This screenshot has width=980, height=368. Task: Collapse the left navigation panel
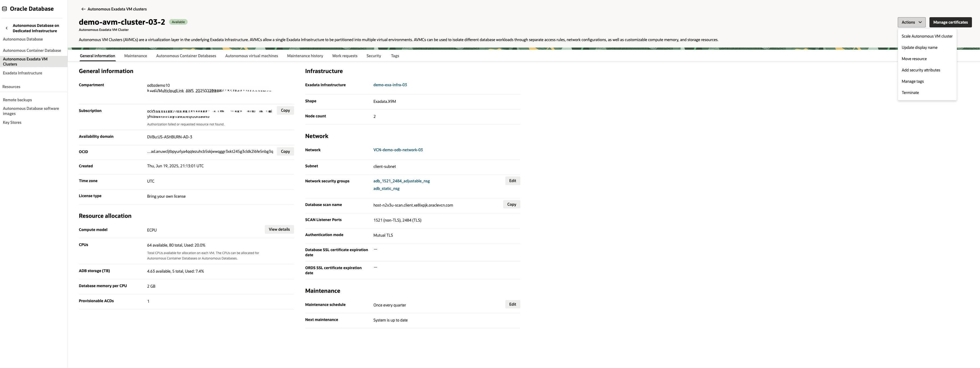(x=6, y=28)
